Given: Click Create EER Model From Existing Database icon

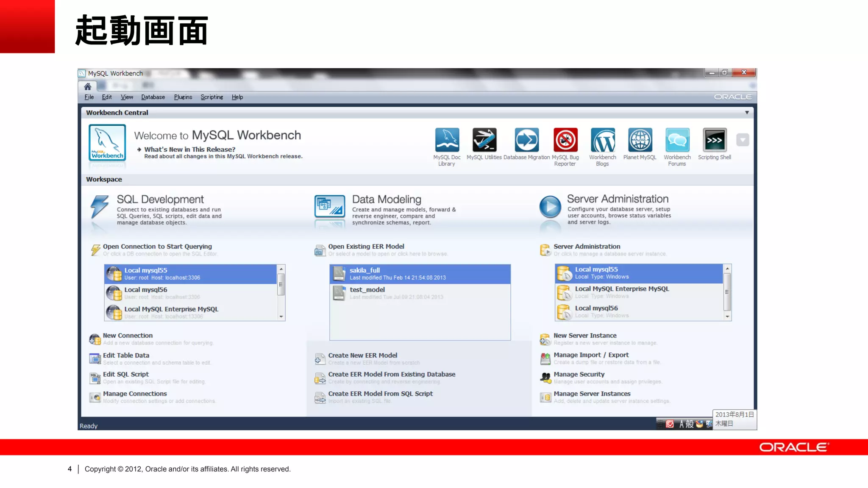Looking at the screenshot, I should point(320,378).
